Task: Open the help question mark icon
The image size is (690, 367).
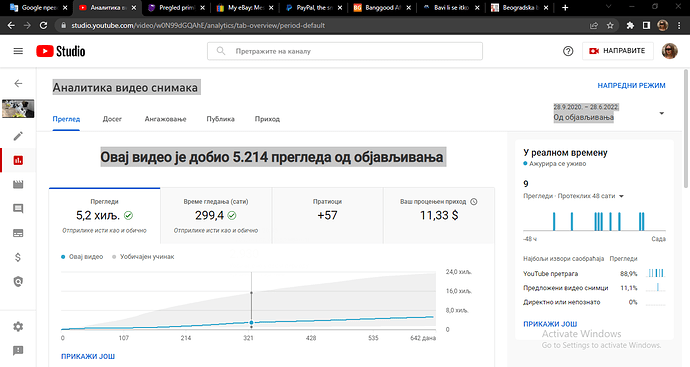Action: click(568, 51)
